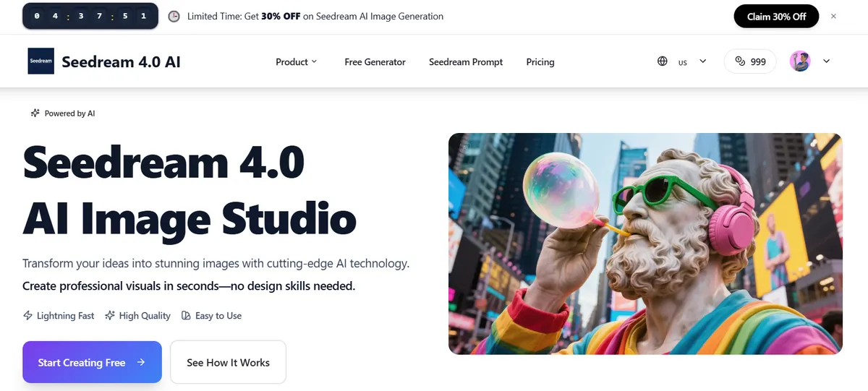Click See How It Works button

tap(228, 362)
